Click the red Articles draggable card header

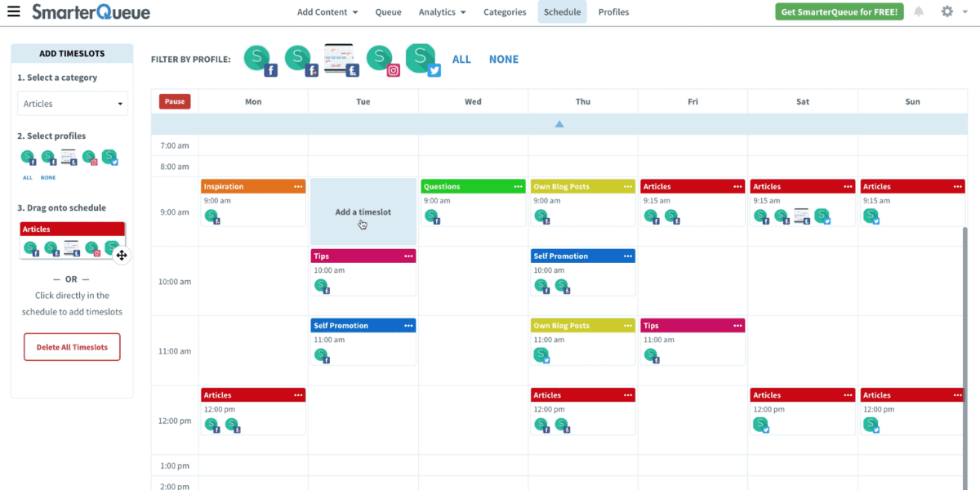tap(73, 229)
